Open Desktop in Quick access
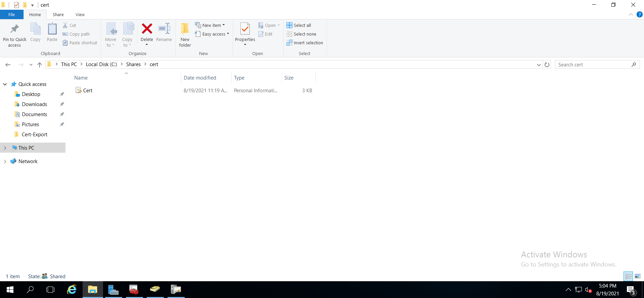The height and width of the screenshot is (298, 644). click(x=31, y=94)
